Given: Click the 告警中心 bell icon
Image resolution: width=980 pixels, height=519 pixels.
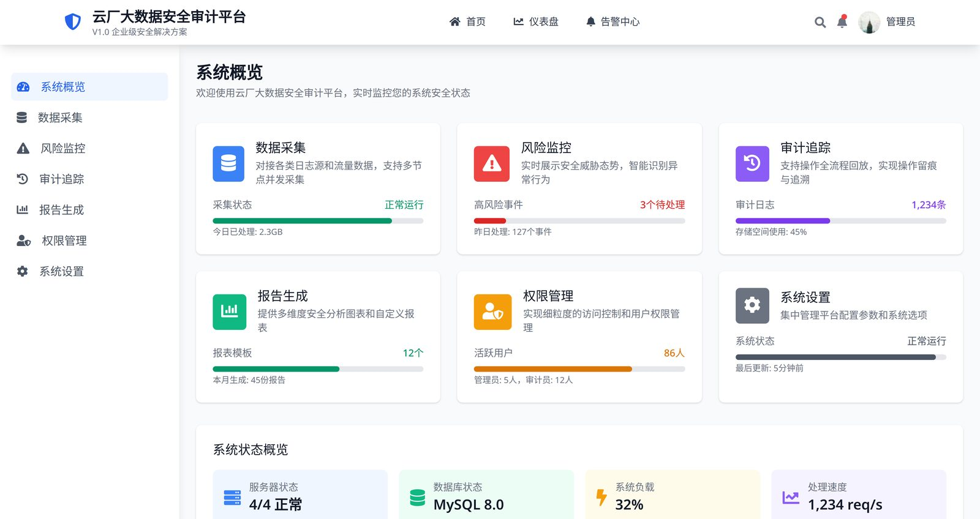Looking at the screenshot, I should (590, 22).
